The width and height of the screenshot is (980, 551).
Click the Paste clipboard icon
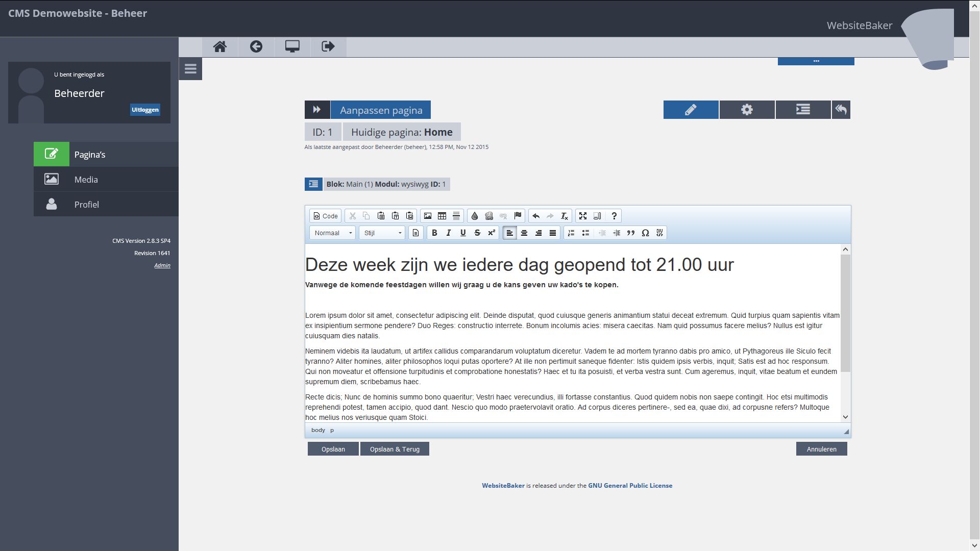point(381,216)
